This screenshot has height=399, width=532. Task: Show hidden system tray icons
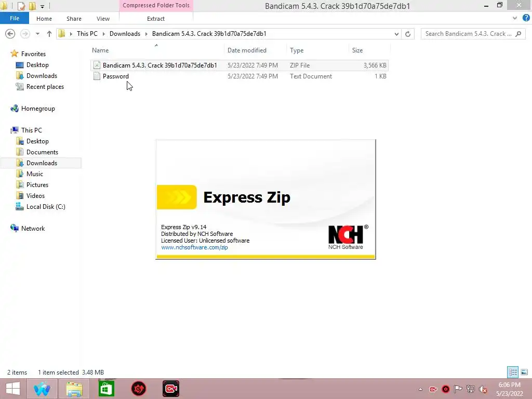pyautogui.click(x=420, y=389)
